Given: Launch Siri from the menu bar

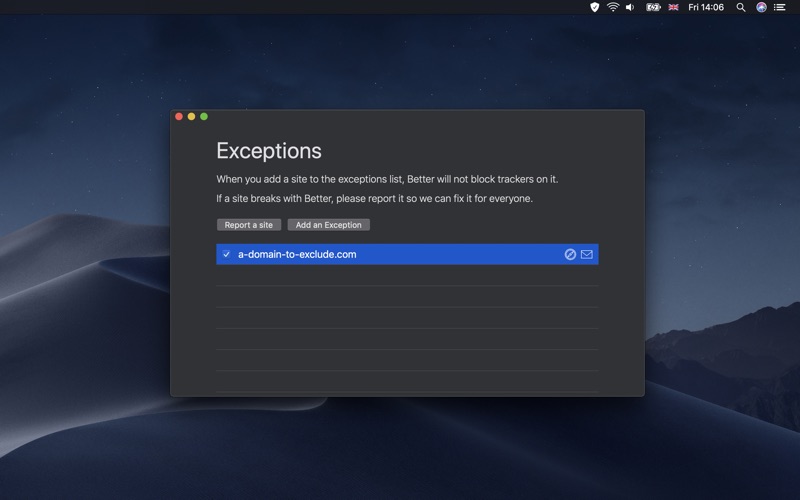Looking at the screenshot, I should 761,7.
